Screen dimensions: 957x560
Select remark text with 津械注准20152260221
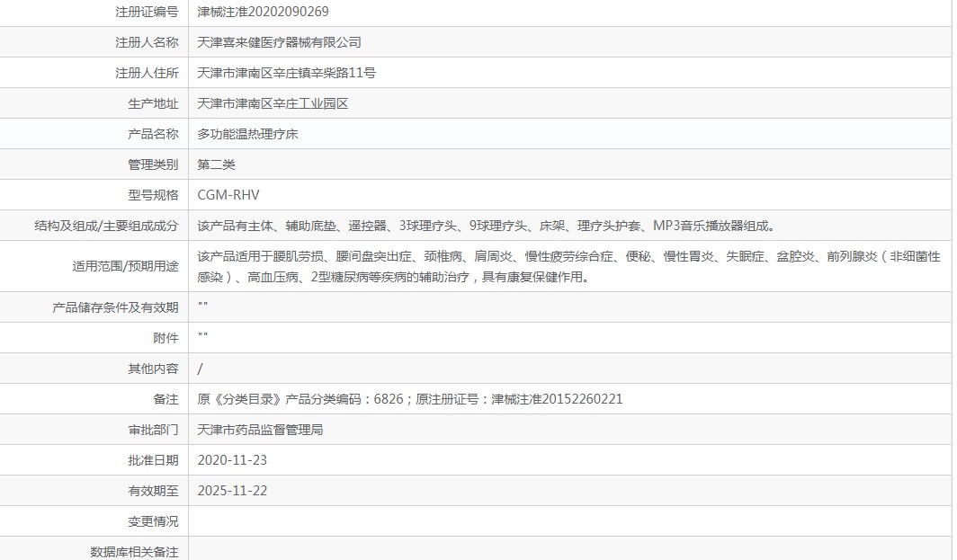[x=410, y=399]
